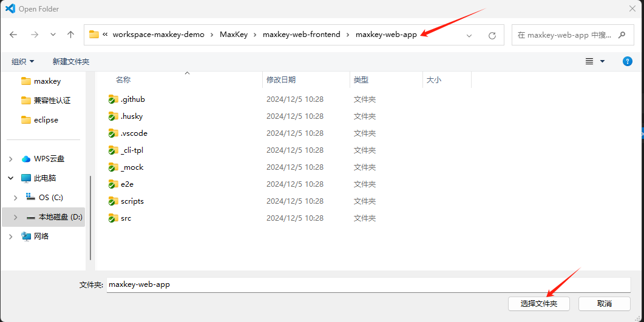Click the VS Code title icon
The image size is (644, 322).
(10, 8)
